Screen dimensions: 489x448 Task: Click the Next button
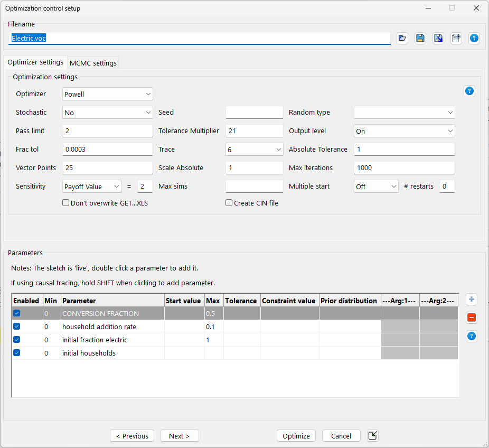click(x=180, y=435)
